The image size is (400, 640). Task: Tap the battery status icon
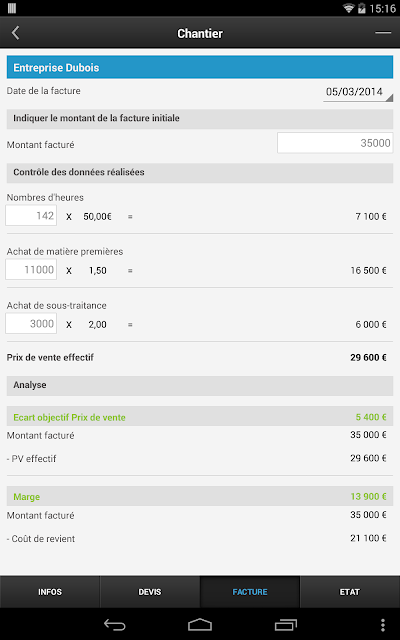361,8
